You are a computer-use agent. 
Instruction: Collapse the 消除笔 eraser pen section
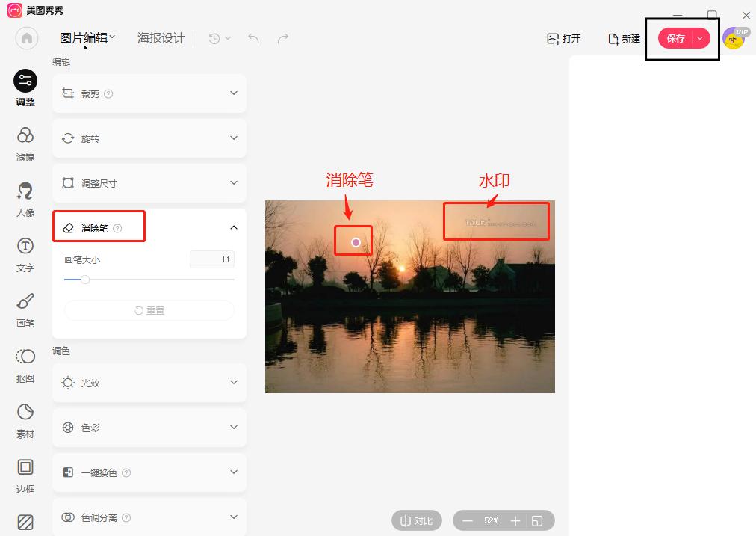[x=233, y=228]
